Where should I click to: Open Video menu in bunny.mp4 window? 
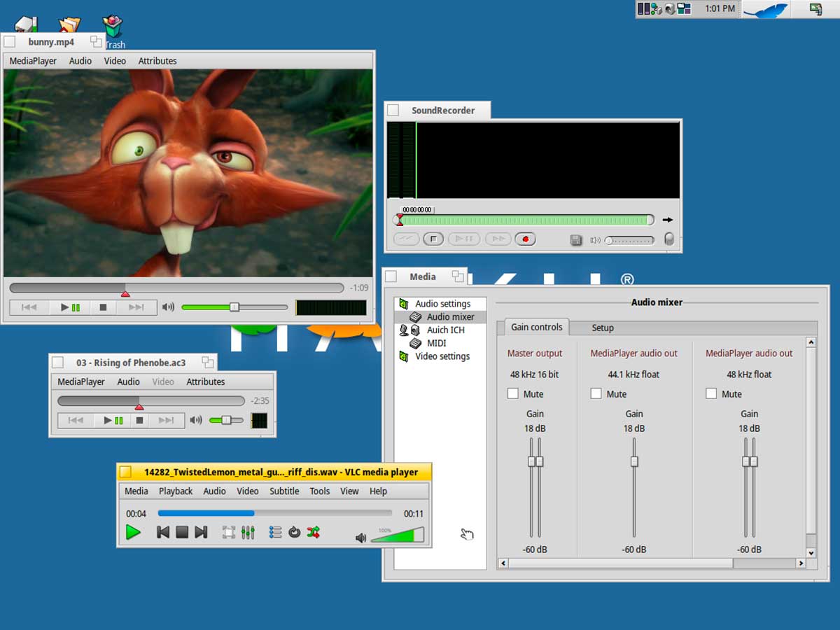[115, 61]
